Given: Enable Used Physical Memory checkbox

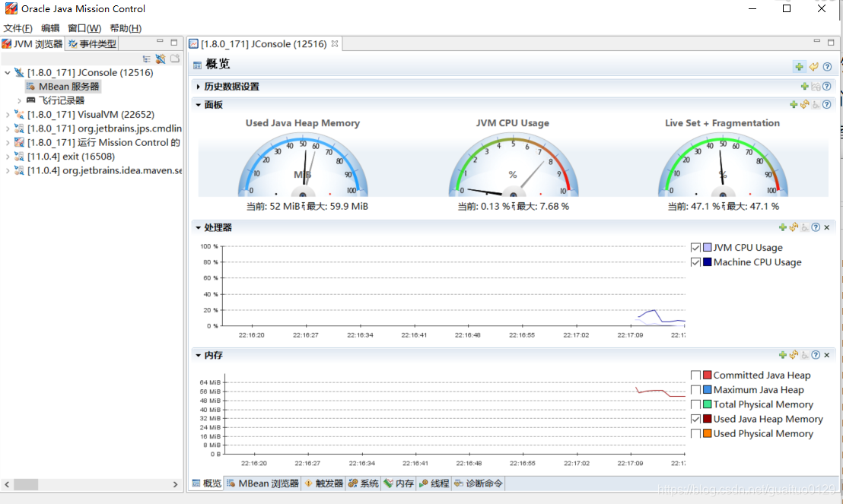Looking at the screenshot, I should 695,433.
